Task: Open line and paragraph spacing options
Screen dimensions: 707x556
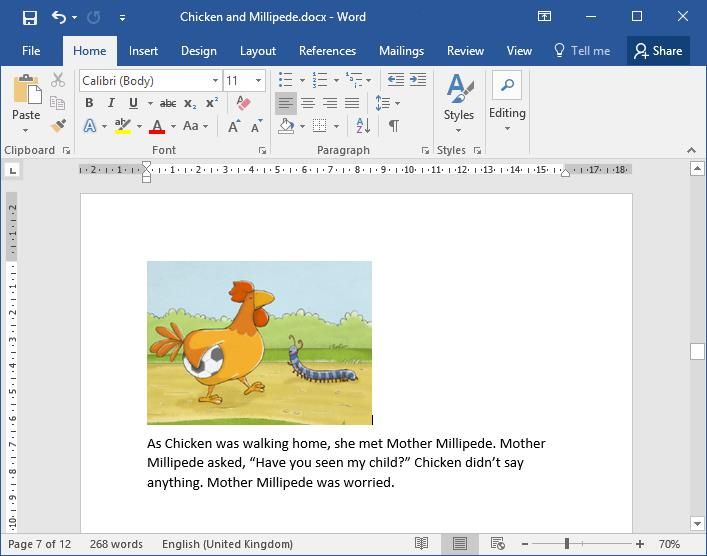Action: point(383,103)
